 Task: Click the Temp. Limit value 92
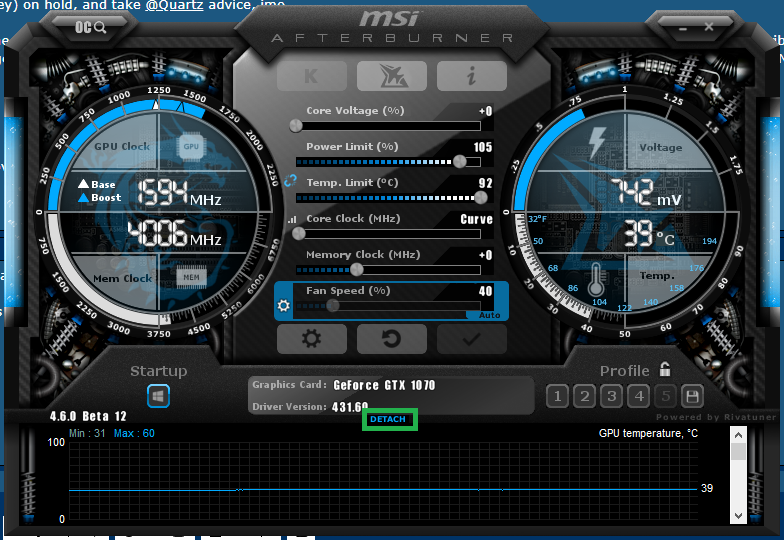coord(486,183)
